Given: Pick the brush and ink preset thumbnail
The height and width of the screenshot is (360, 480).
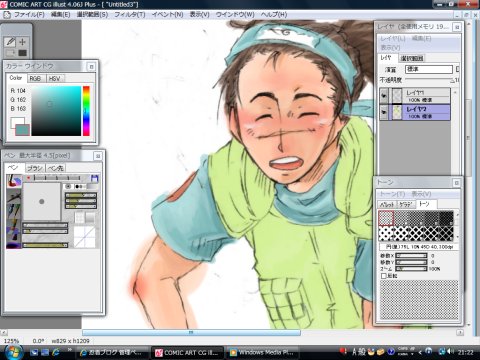Looking at the screenshot, I should point(14,225).
